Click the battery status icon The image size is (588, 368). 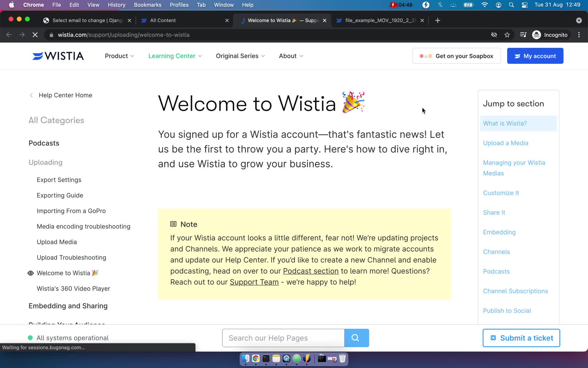(x=469, y=5)
